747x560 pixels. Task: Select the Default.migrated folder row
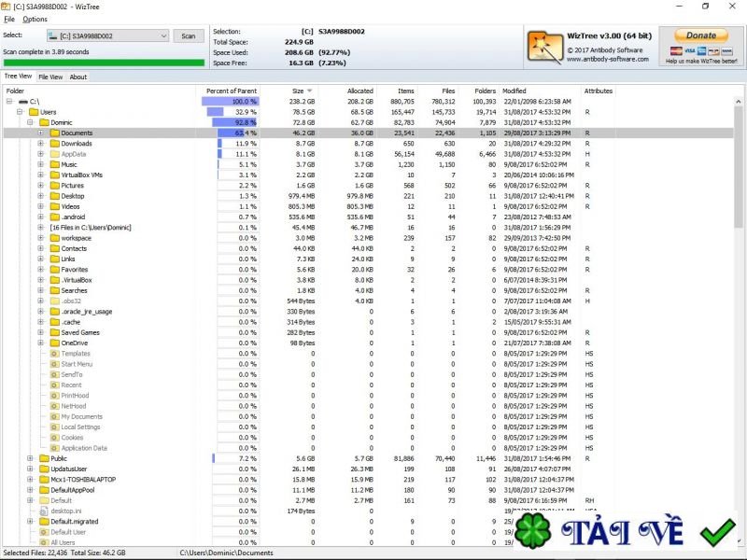(x=368, y=521)
